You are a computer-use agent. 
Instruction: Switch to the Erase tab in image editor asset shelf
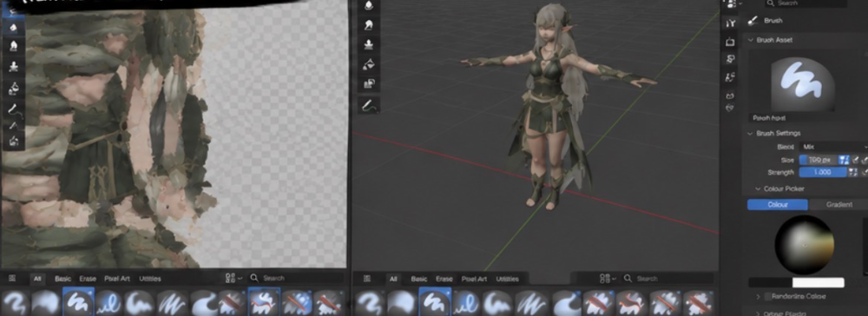pyautogui.click(x=88, y=279)
